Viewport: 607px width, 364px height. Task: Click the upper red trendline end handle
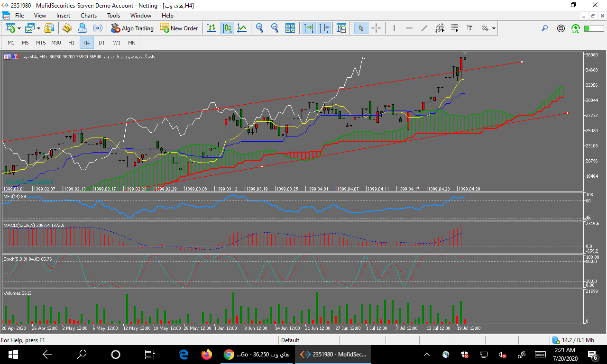(522, 62)
